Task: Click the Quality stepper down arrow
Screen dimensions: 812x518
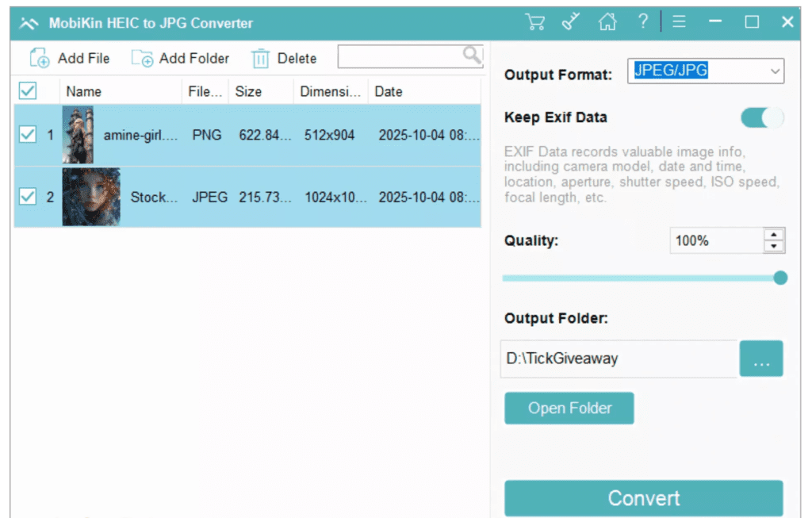Action: point(775,246)
